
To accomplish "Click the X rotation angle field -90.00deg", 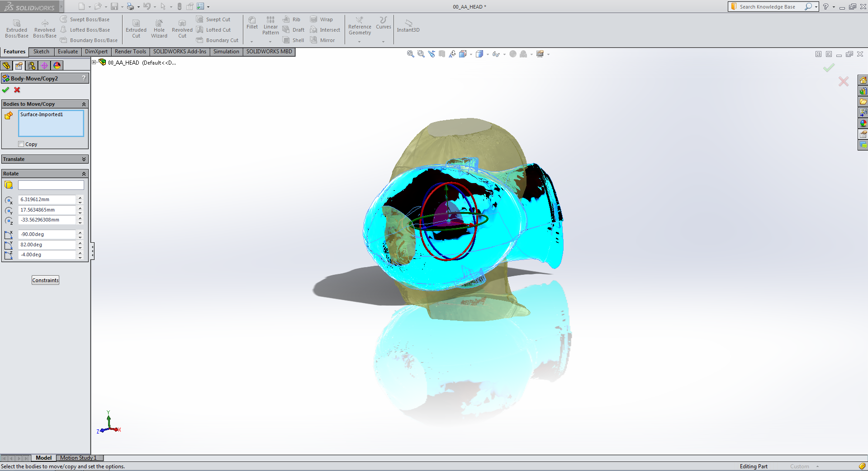I will click(47, 234).
